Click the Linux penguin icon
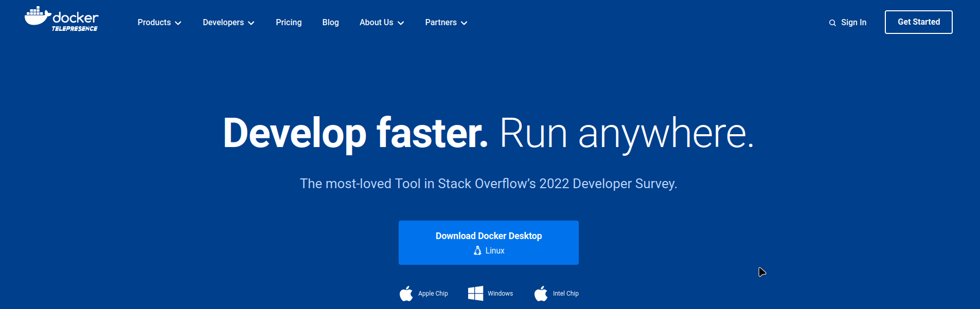The height and width of the screenshot is (309, 980). (477, 250)
